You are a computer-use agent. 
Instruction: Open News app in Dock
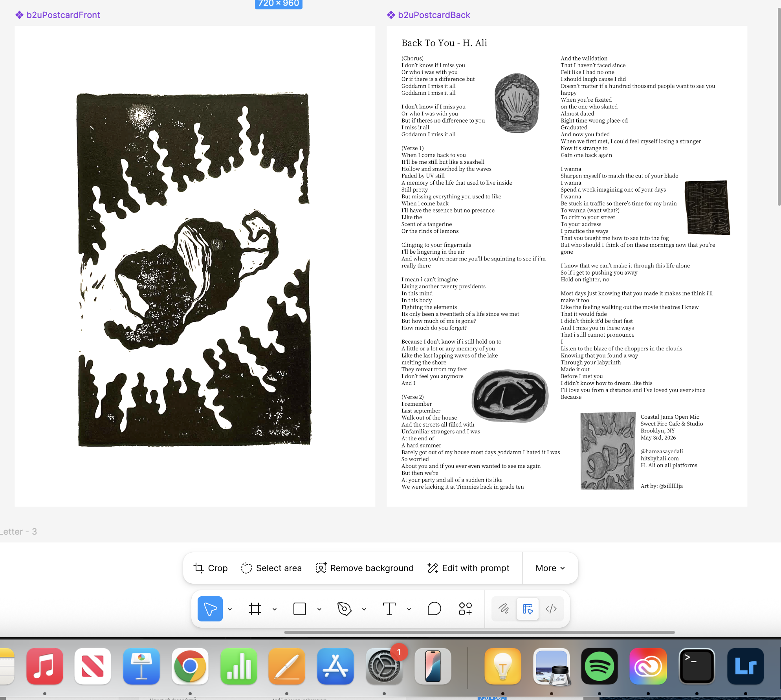click(93, 666)
